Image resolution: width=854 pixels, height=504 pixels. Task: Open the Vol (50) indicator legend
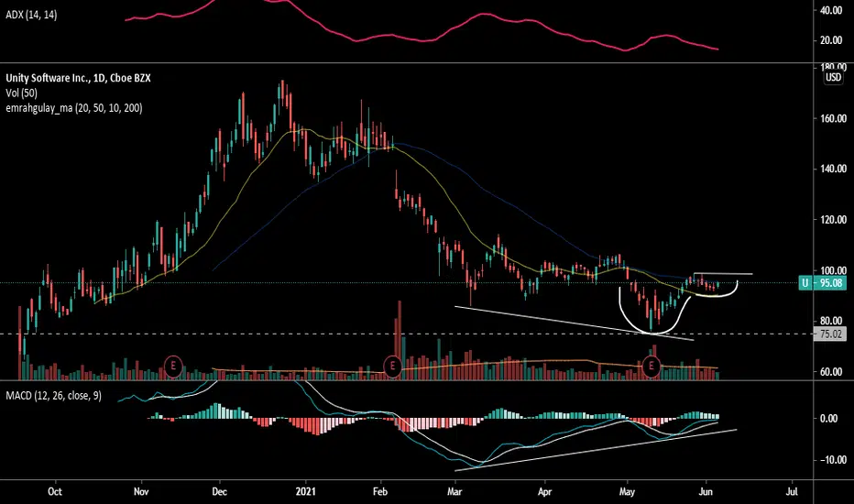point(22,93)
